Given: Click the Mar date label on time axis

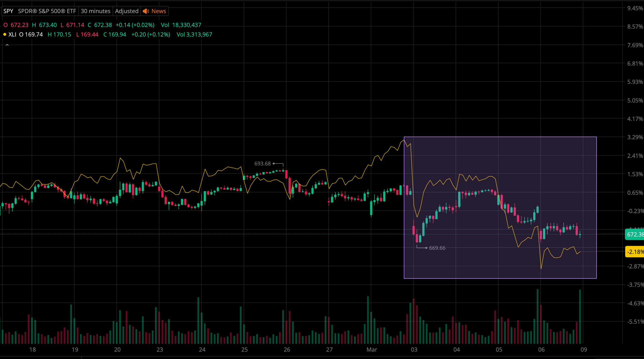Looking at the screenshot, I should (372, 349).
